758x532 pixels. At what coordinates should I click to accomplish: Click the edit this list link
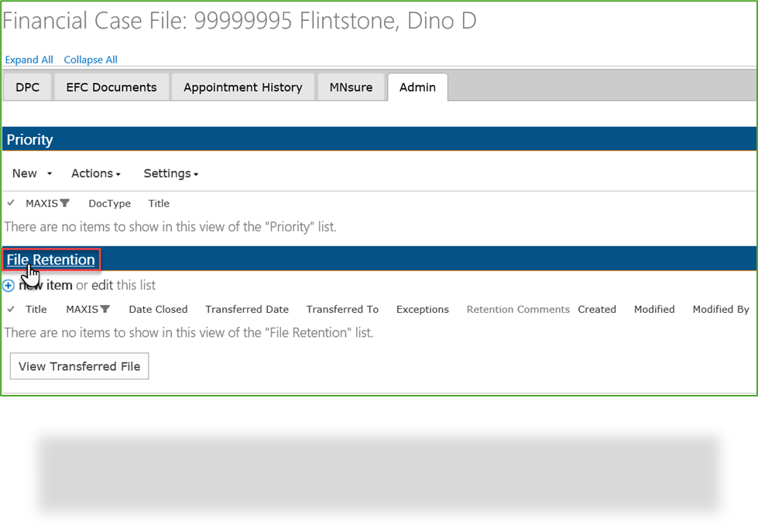[x=102, y=285]
